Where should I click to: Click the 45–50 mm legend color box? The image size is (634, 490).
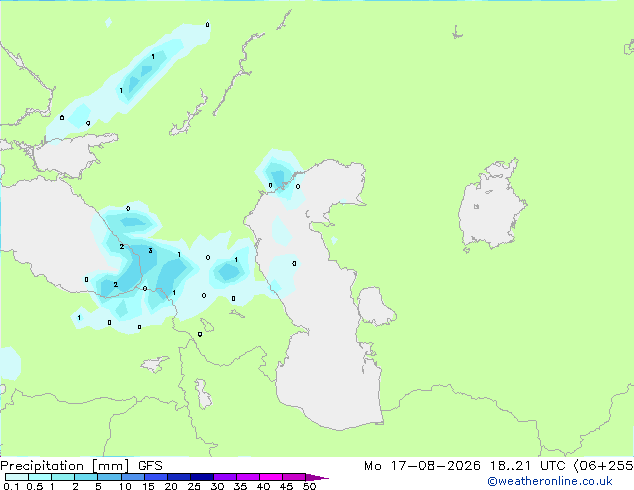[294, 477]
